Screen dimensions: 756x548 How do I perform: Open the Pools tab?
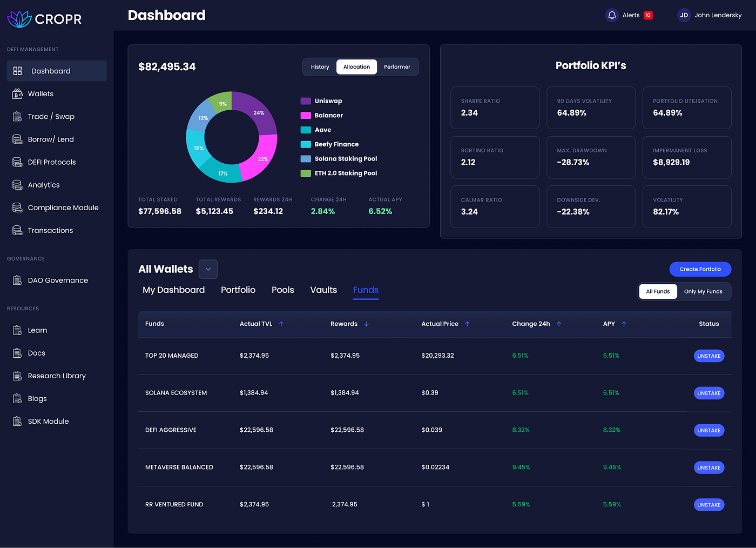click(283, 290)
